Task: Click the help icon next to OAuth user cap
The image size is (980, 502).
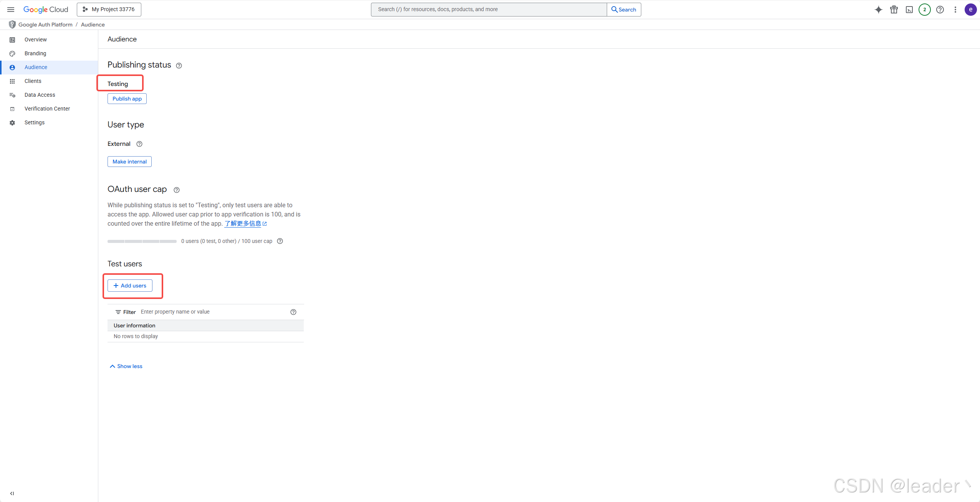Action: pyautogui.click(x=177, y=190)
